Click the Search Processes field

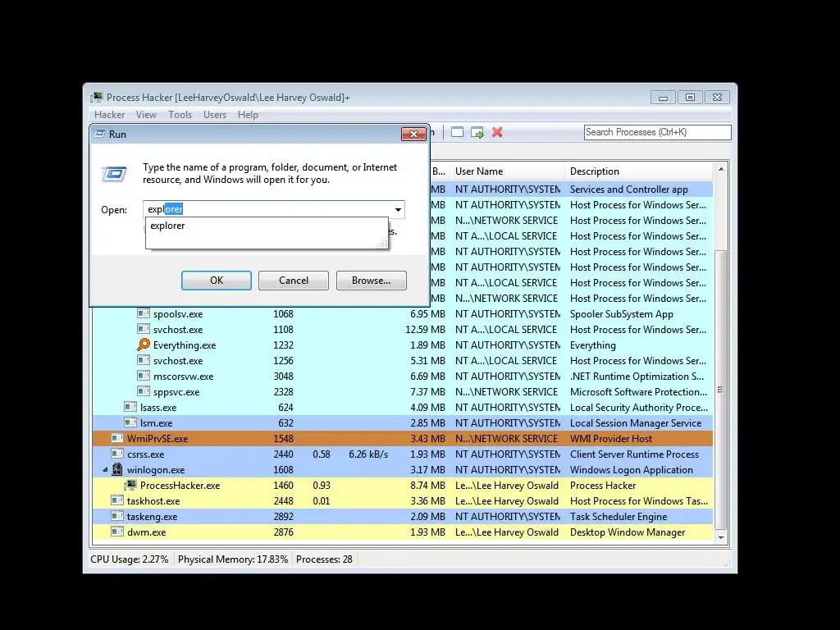[x=657, y=132]
